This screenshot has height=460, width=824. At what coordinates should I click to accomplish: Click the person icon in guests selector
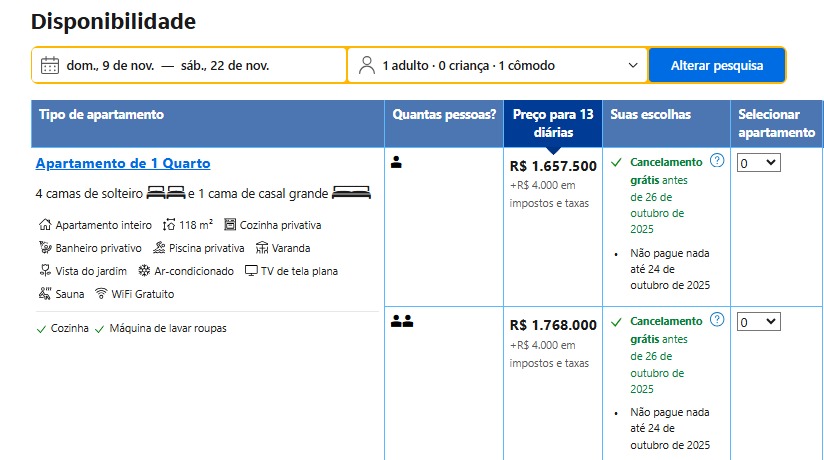coord(367,66)
